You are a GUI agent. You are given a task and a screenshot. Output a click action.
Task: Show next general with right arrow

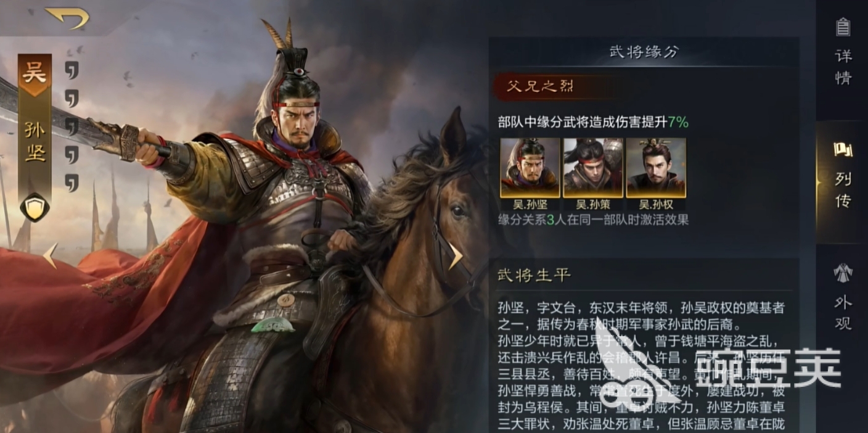coord(454,255)
